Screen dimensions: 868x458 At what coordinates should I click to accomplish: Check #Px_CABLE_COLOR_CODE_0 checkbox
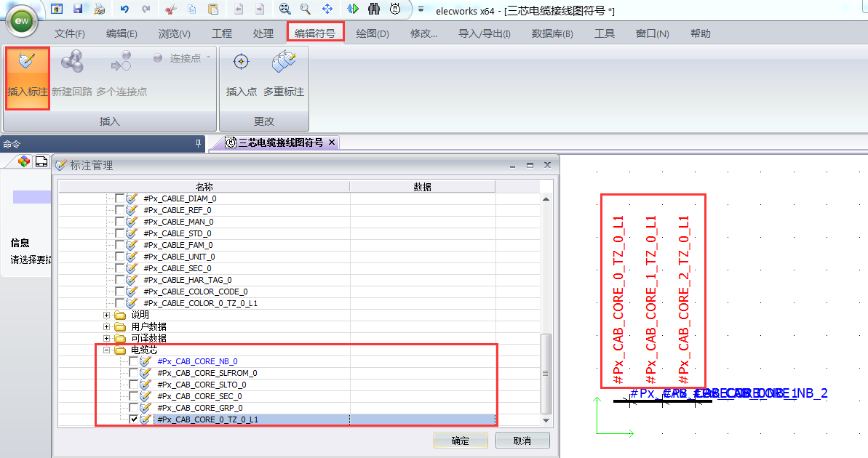[x=119, y=291]
